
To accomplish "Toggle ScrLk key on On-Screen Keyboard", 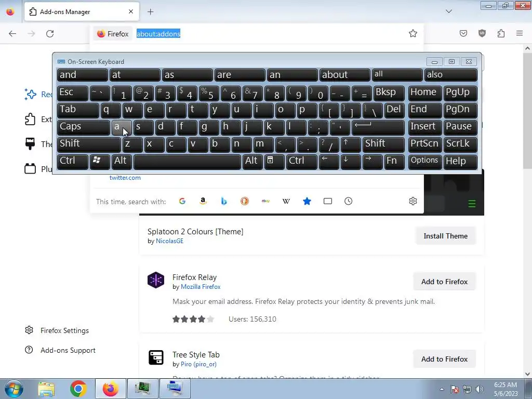I will click(x=460, y=144).
